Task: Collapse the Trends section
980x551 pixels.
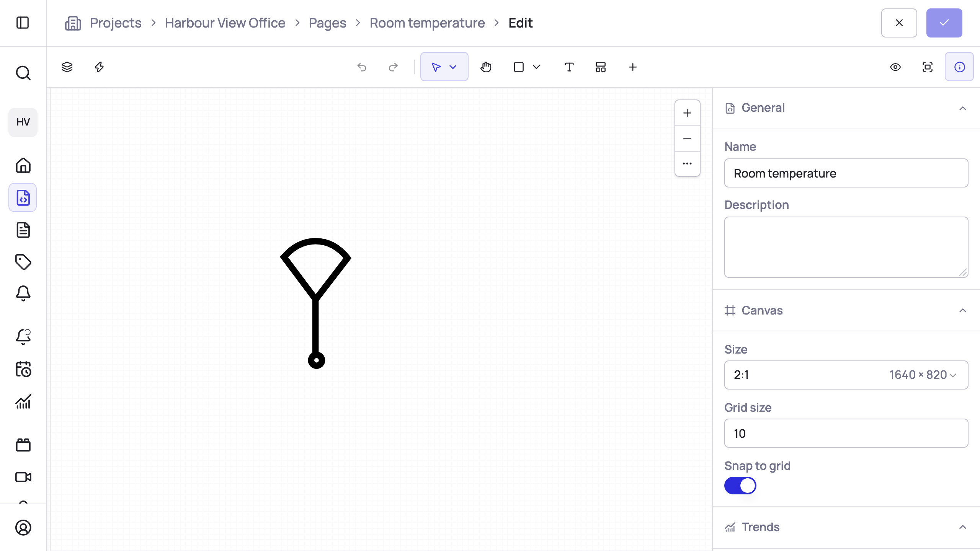Action: [963, 527]
